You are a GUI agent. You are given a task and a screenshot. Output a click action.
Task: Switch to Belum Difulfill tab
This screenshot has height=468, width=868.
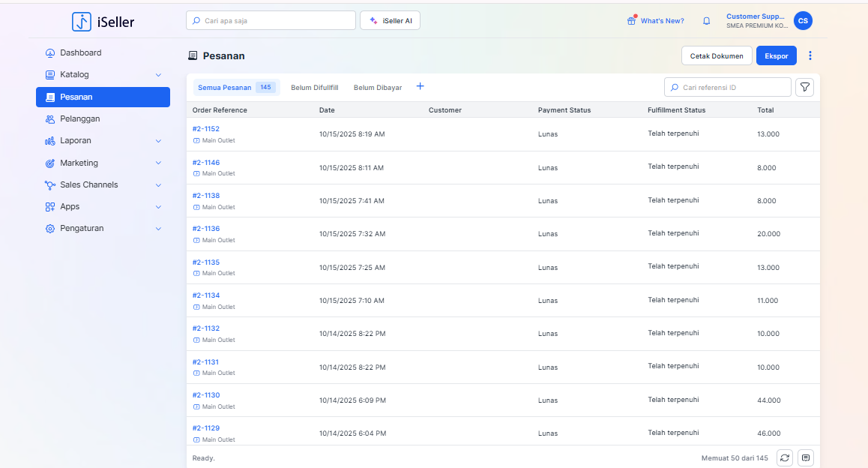tap(314, 88)
